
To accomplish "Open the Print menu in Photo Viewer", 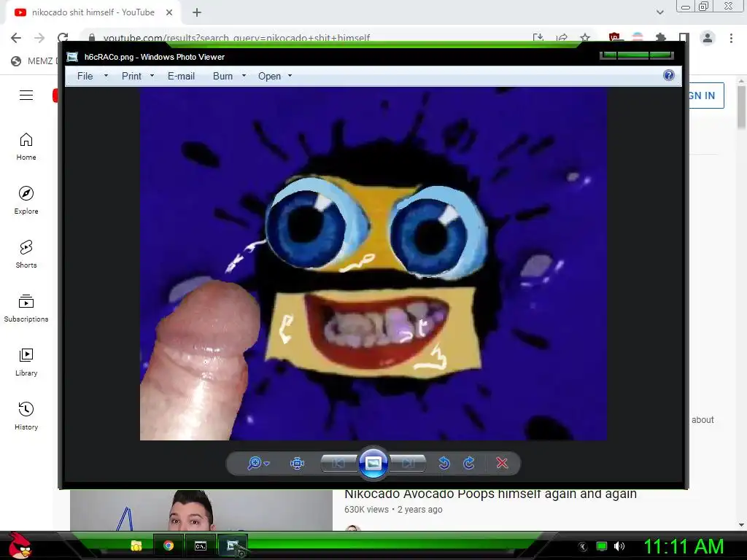I will [131, 76].
